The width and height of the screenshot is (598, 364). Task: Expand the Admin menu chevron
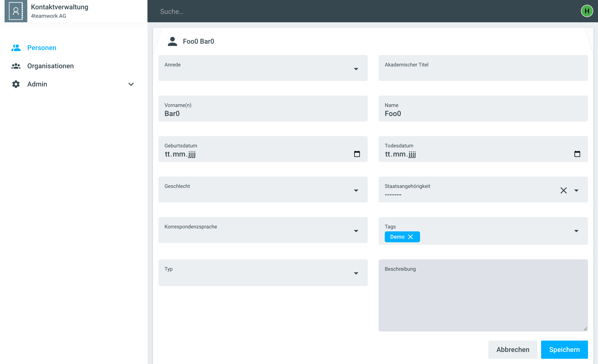[x=131, y=84]
